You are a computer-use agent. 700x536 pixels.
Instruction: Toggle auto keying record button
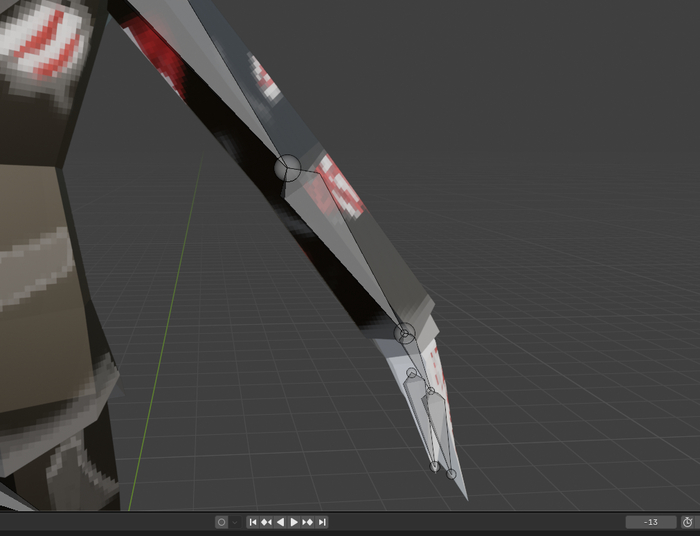click(221, 522)
